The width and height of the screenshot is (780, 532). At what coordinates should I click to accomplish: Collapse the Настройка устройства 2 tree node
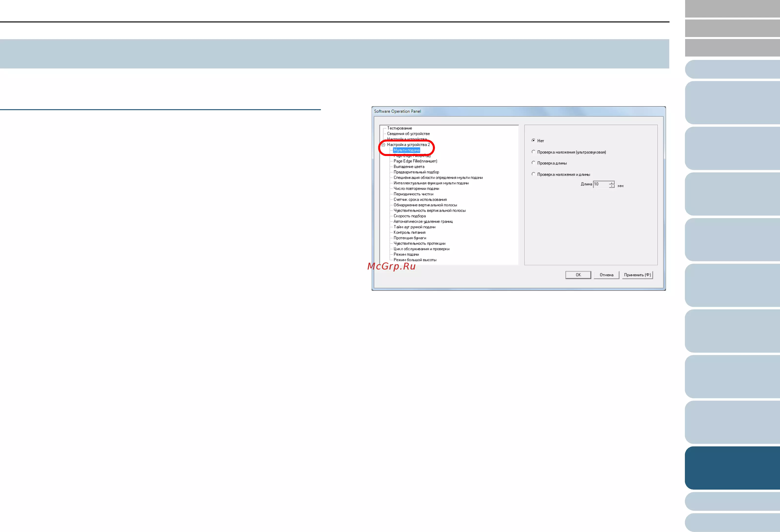pyautogui.click(x=383, y=145)
